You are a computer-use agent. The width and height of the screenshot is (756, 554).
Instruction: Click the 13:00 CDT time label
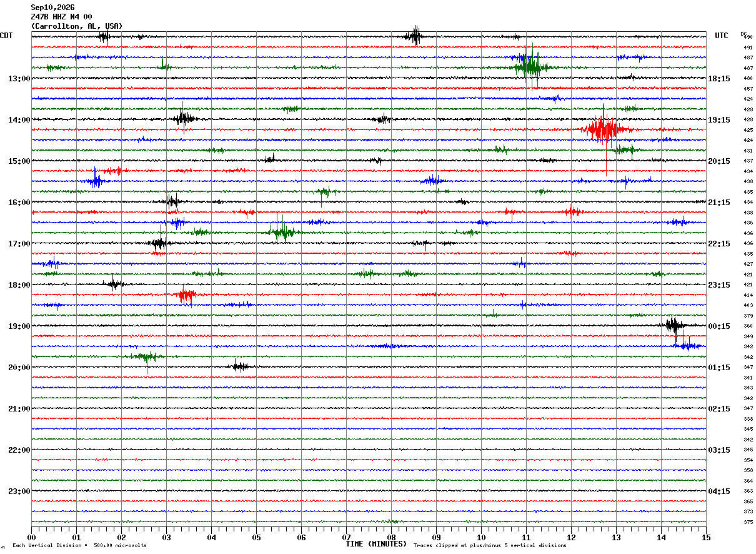19,79
